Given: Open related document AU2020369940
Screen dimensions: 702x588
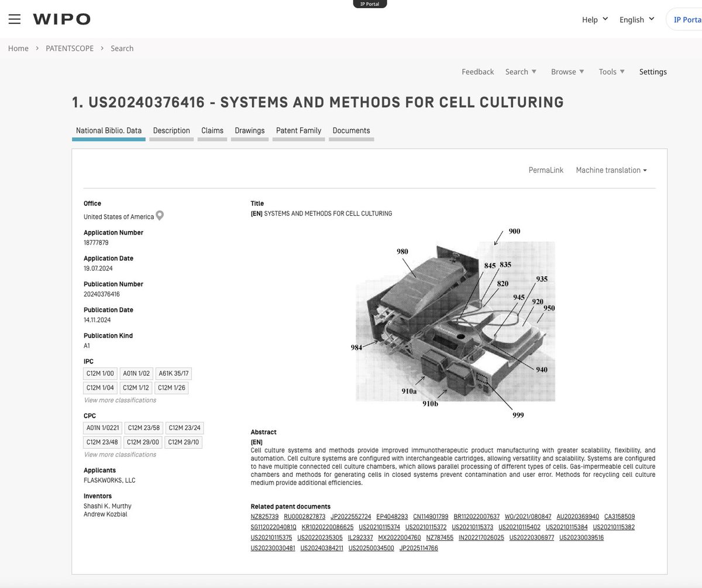Looking at the screenshot, I should point(578,517).
